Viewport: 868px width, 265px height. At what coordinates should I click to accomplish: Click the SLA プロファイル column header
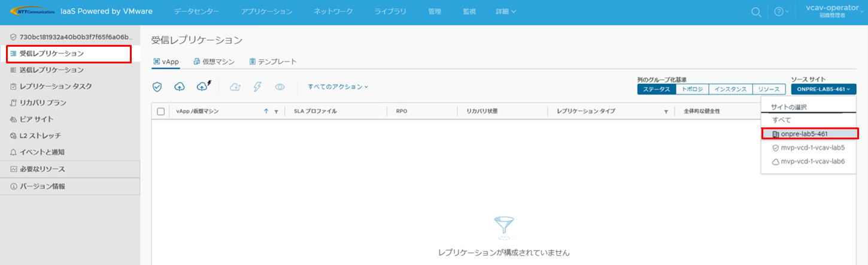tap(315, 112)
